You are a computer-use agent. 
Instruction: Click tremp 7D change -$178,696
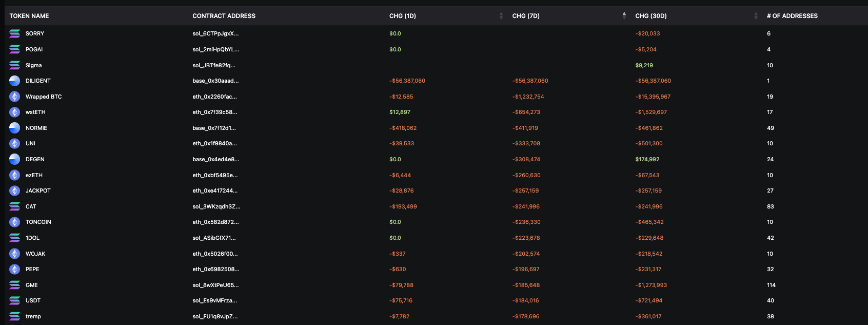pyautogui.click(x=525, y=316)
